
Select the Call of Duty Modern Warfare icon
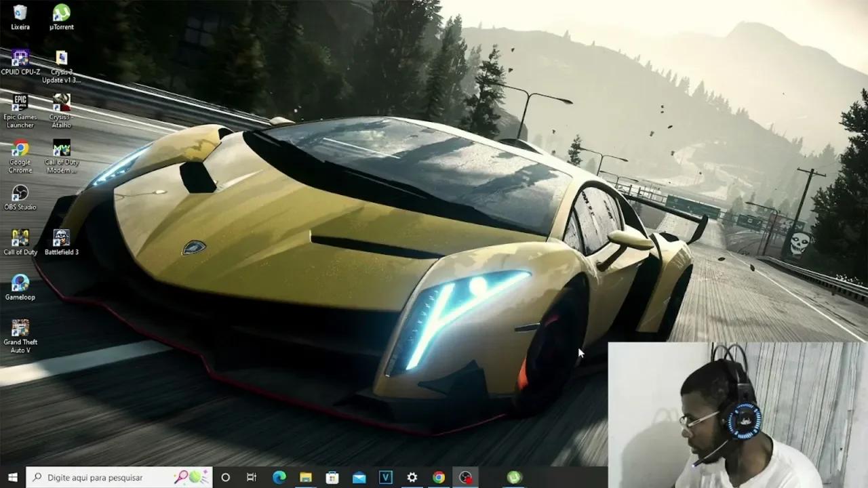click(x=62, y=156)
